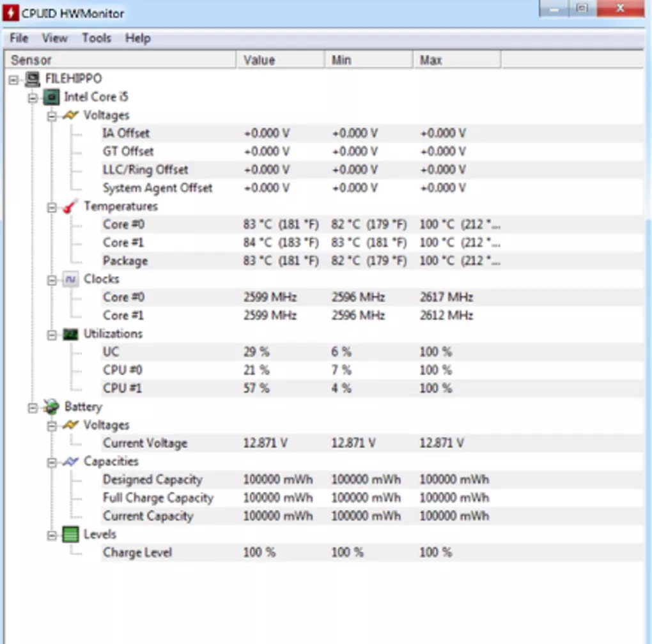Open the File menu
The image size is (652, 644).
[19, 38]
